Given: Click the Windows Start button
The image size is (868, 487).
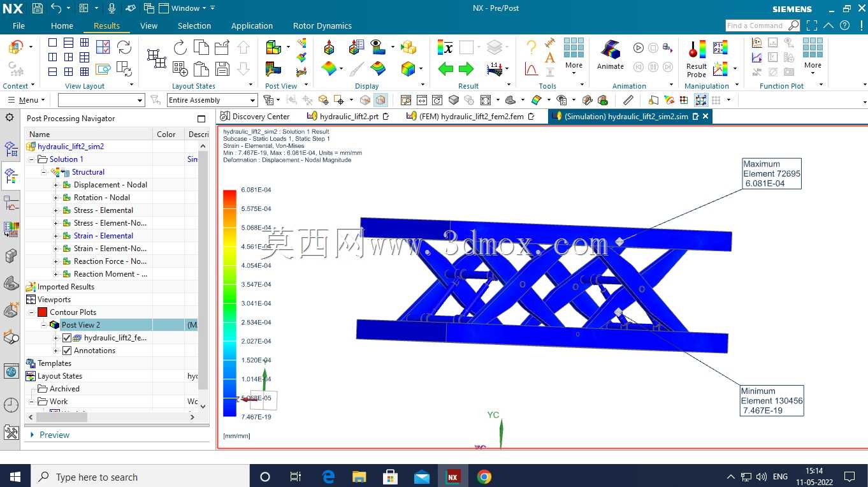Looking at the screenshot, I should tap(15, 477).
